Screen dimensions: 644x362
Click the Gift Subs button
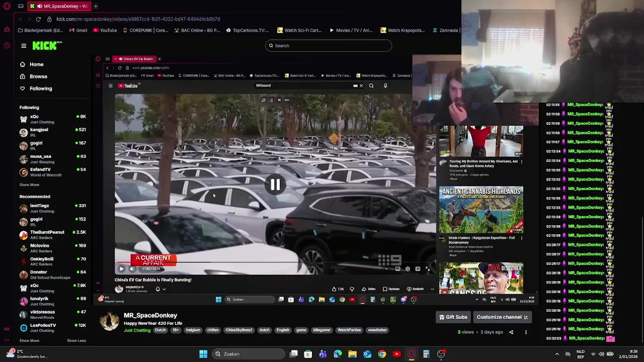[453, 317]
